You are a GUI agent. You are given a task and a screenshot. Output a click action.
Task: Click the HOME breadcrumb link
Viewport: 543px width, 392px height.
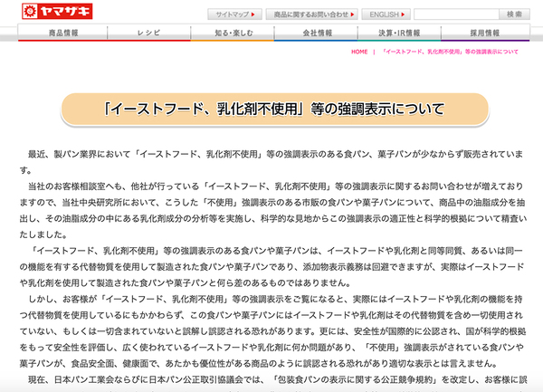click(x=358, y=53)
